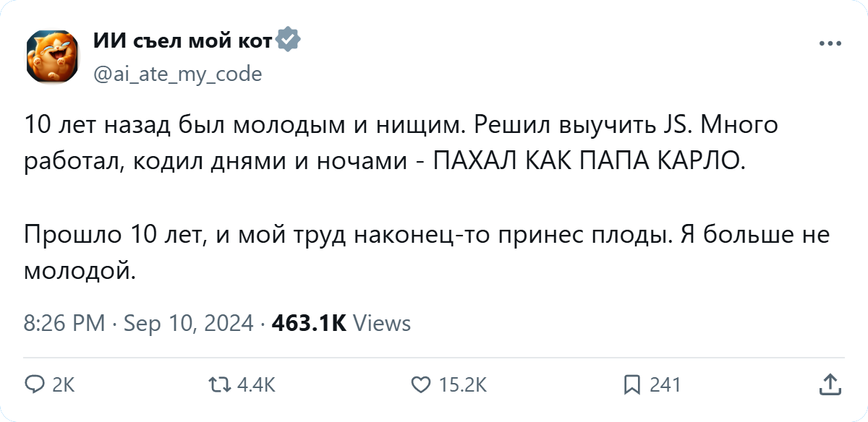Open the orange cat profile avatar

tap(52, 57)
